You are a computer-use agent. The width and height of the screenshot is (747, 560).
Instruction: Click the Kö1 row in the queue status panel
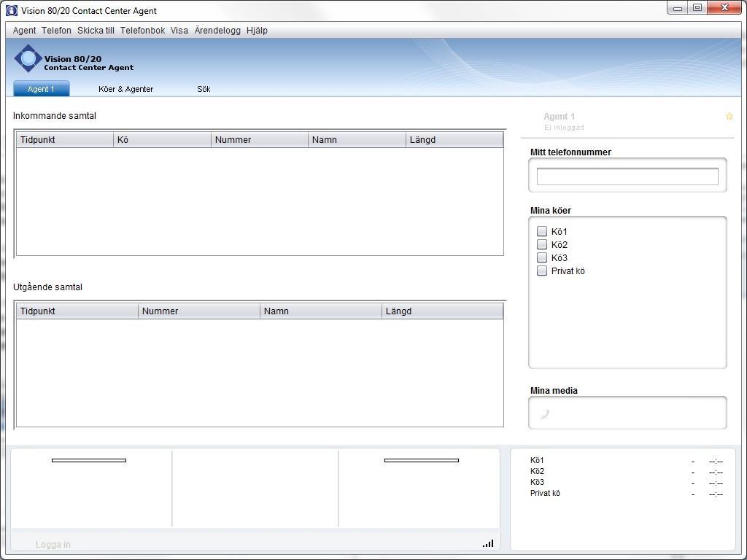(627, 461)
